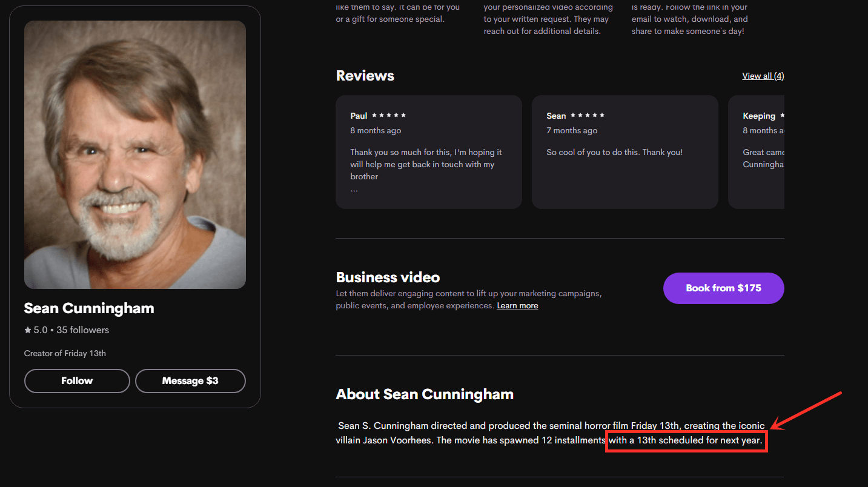Book a business video from $175
The height and width of the screenshot is (487, 868).
(x=723, y=288)
